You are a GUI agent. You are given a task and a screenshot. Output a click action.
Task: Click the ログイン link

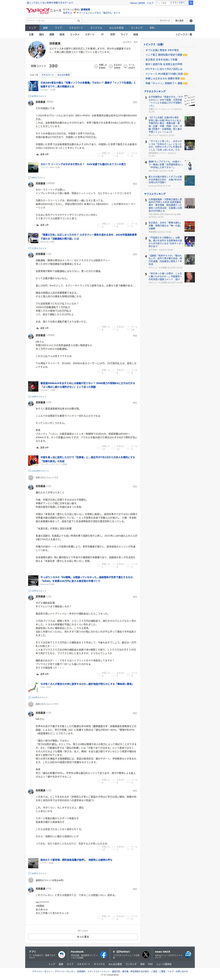(x=67, y=13)
